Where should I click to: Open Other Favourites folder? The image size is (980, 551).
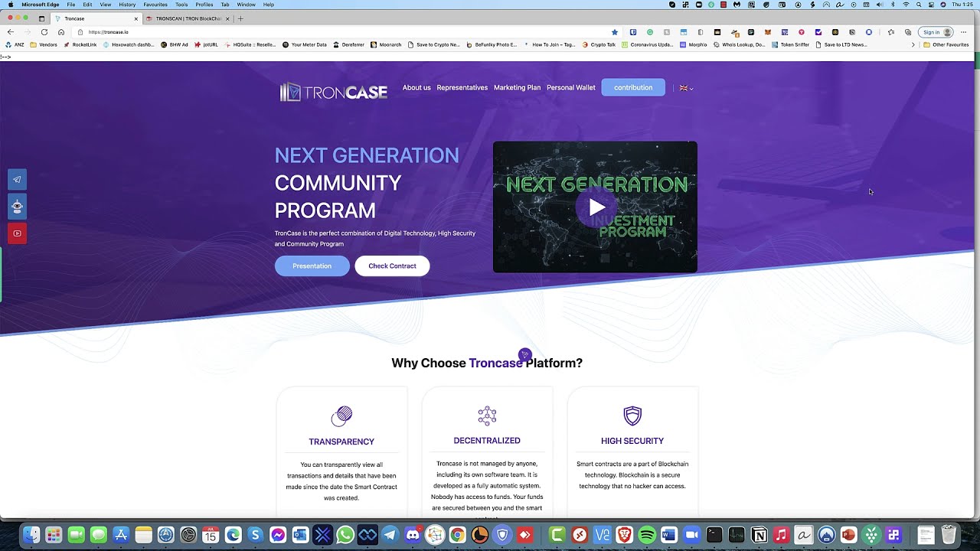click(x=946, y=44)
